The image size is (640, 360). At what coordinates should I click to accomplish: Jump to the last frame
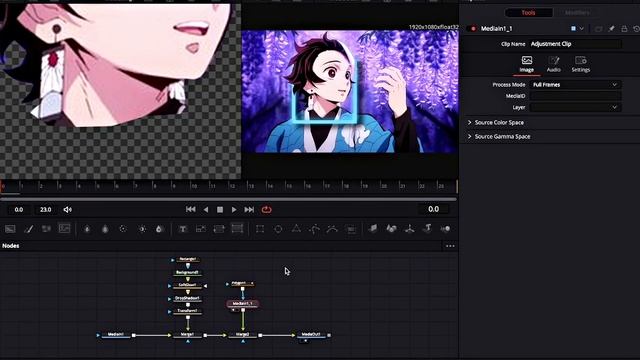click(x=249, y=209)
